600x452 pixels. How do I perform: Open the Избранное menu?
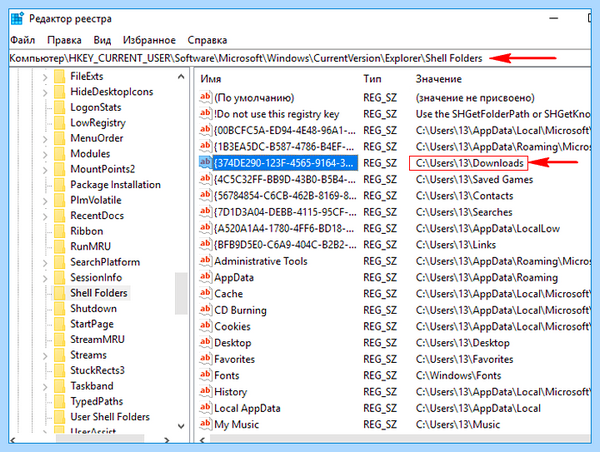(149, 40)
